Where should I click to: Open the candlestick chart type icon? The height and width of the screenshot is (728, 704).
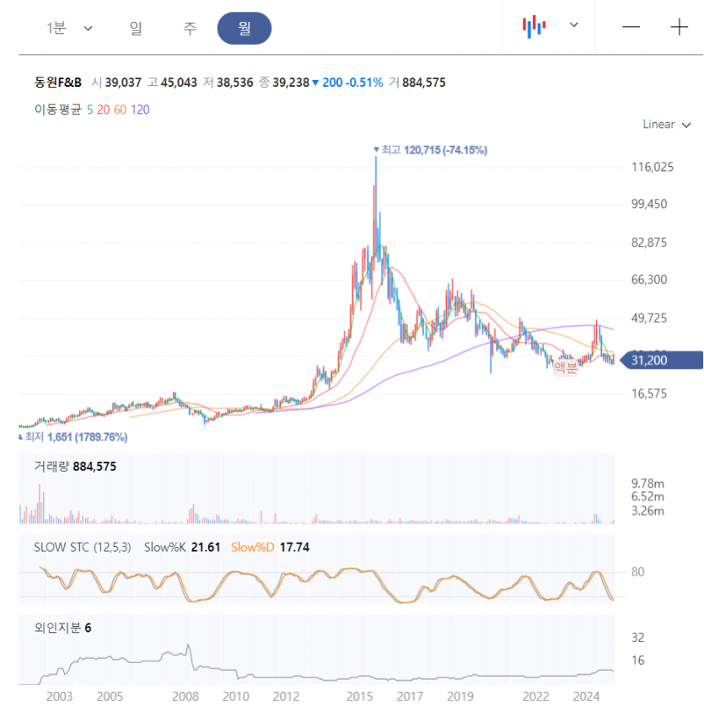534,26
